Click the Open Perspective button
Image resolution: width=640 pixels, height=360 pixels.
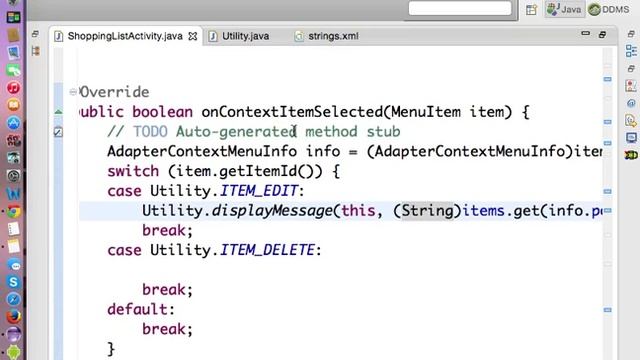(x=531, y=9)
